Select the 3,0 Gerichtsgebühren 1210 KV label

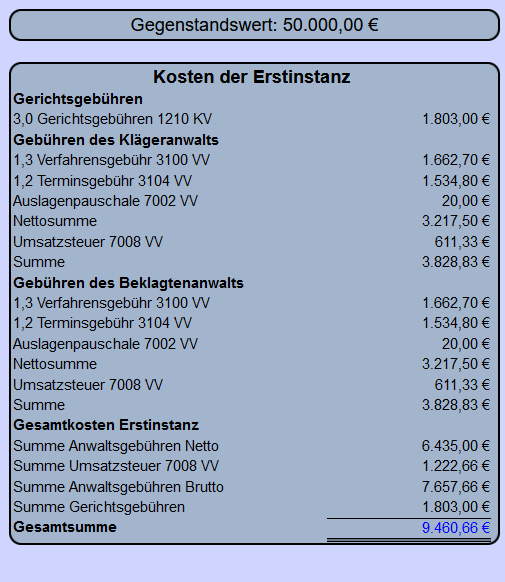pyautogui.click(x=112, y=119)
